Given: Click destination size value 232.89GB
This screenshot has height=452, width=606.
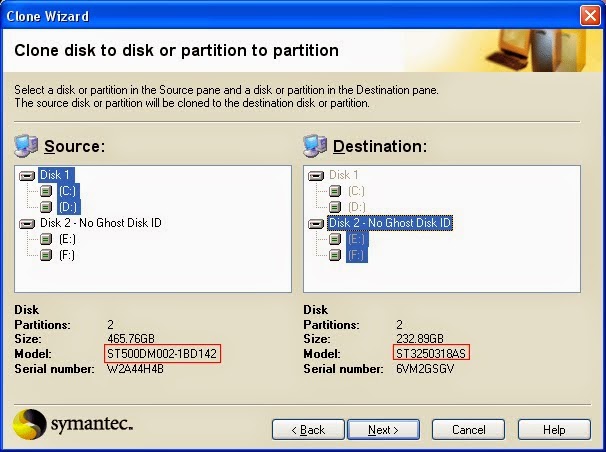Looking at the screenshot, I should [420, 339].
